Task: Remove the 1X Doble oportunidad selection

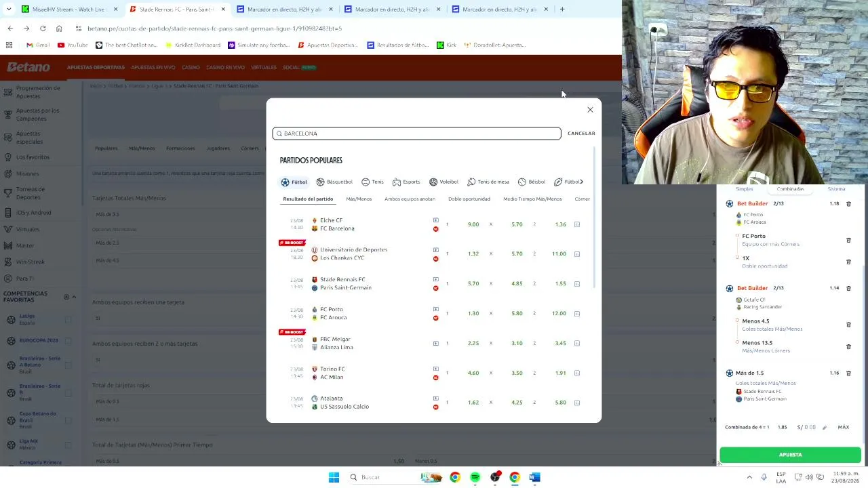Action: pyautogui.click(x=848, y=262)
